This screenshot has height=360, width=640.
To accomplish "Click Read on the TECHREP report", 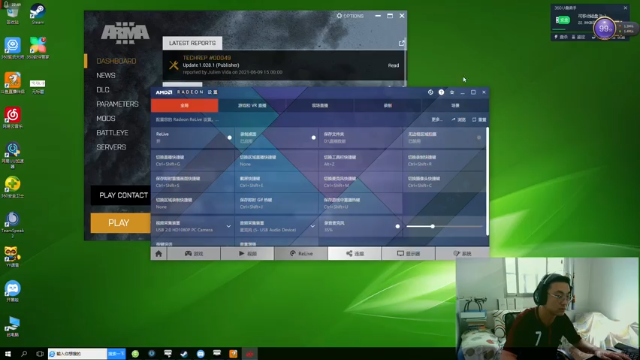I will [x=393, y=65].
